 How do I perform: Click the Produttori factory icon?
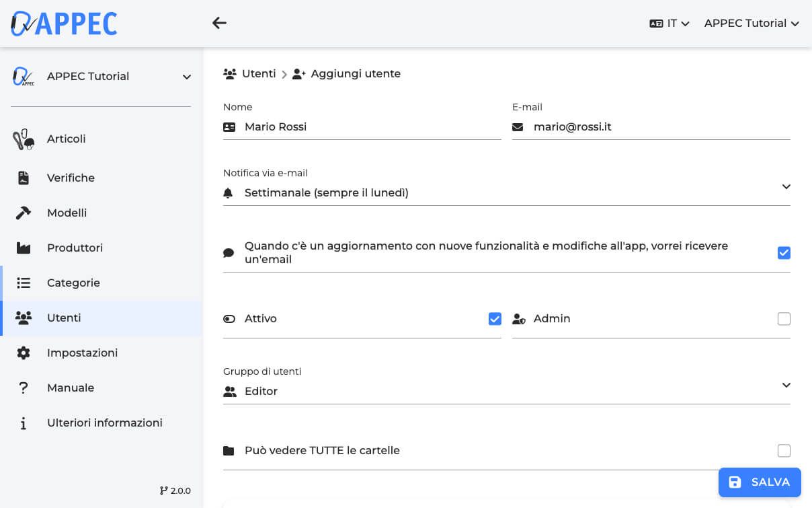[24, 248]
